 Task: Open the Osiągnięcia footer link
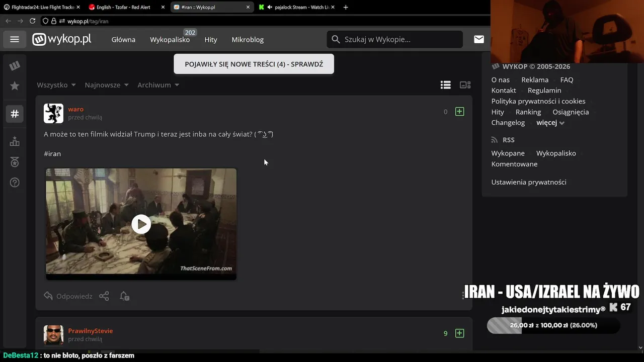571,112
